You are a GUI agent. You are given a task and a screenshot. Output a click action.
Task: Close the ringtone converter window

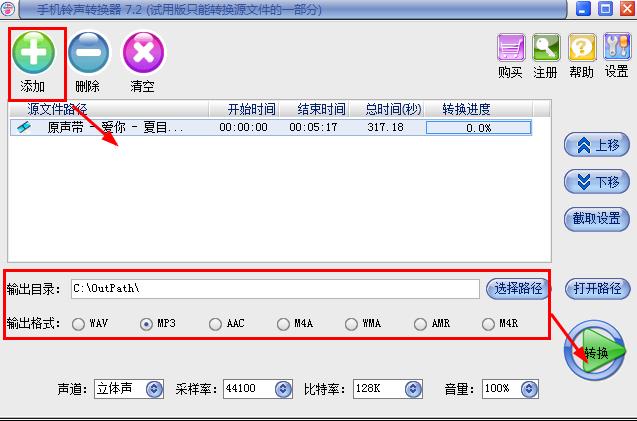click(x=628, y=9)
